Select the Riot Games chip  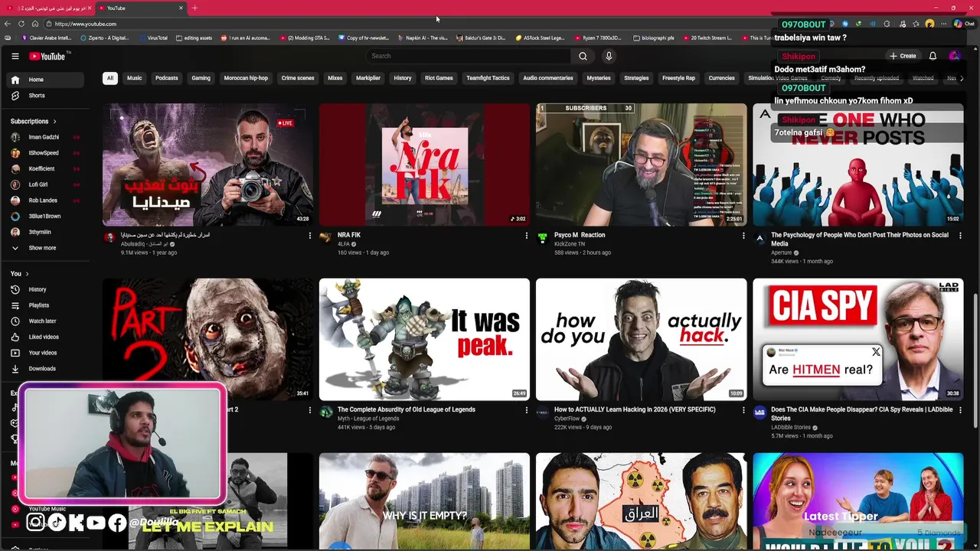pos(439,78)
